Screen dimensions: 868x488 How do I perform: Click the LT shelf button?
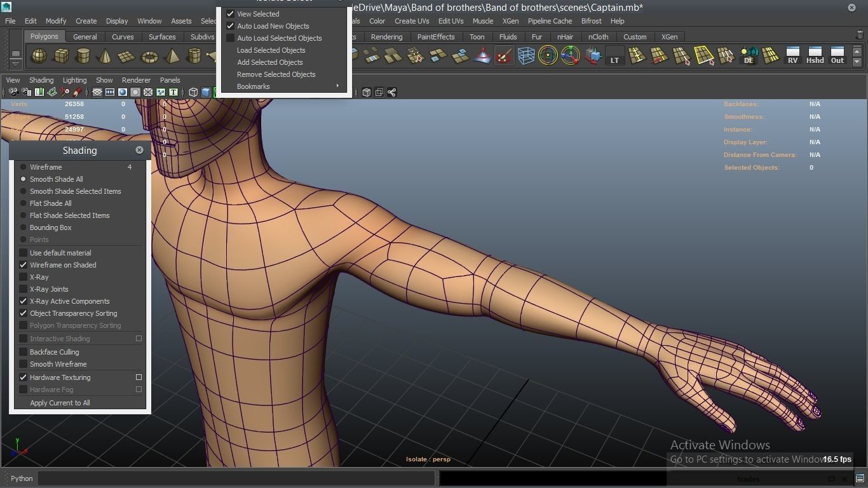coord(614,57)
